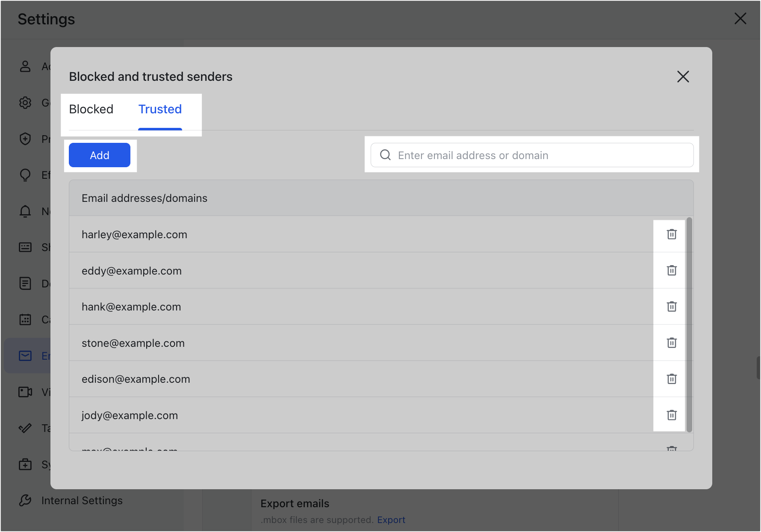Open notifications bell icon in sidebar
This screenshot has height=532, width=761.
point(25,211)
